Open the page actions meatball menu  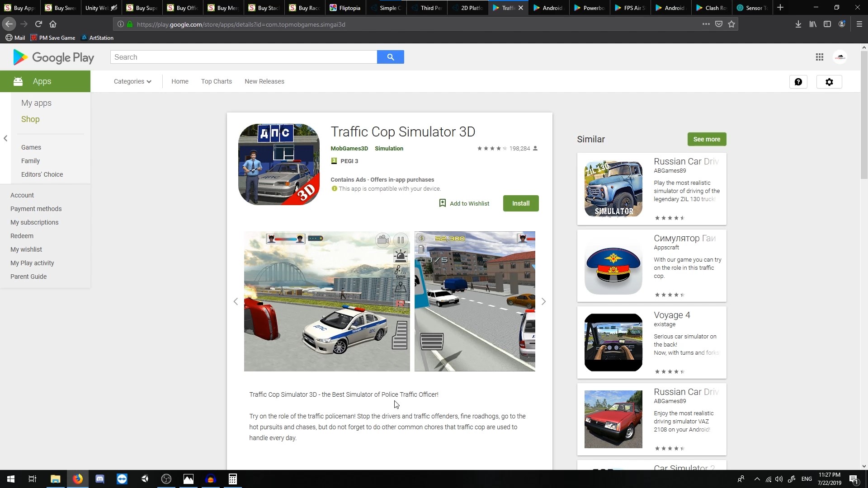(x=706, y=24)
